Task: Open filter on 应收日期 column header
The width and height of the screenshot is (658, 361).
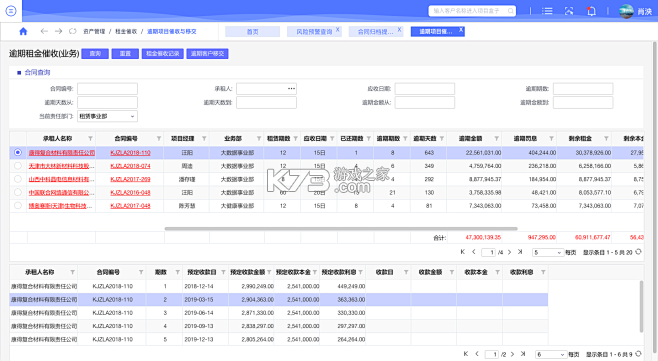Action: [332, 139]
